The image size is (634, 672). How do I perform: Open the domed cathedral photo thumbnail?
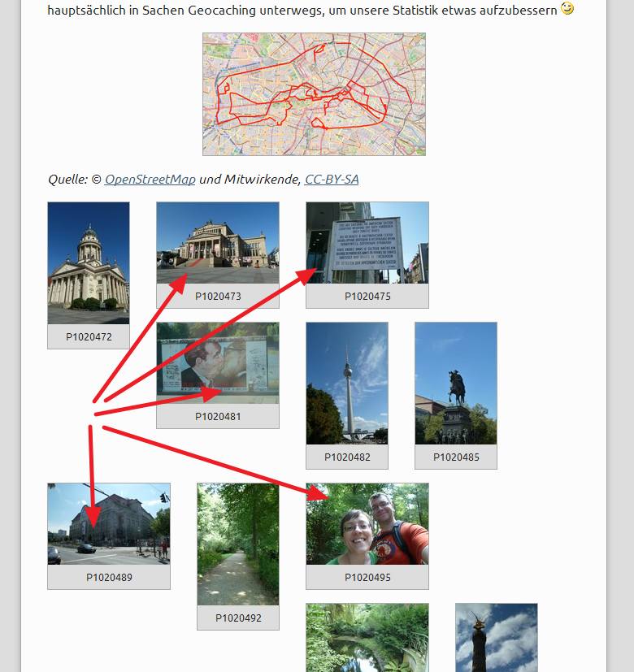coord(89,262)
